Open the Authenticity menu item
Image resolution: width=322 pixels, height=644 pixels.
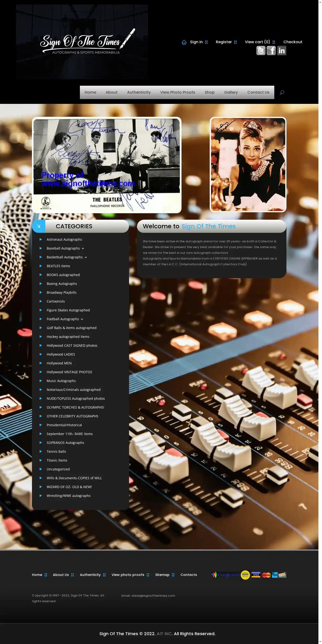click(x=139, y=92)
